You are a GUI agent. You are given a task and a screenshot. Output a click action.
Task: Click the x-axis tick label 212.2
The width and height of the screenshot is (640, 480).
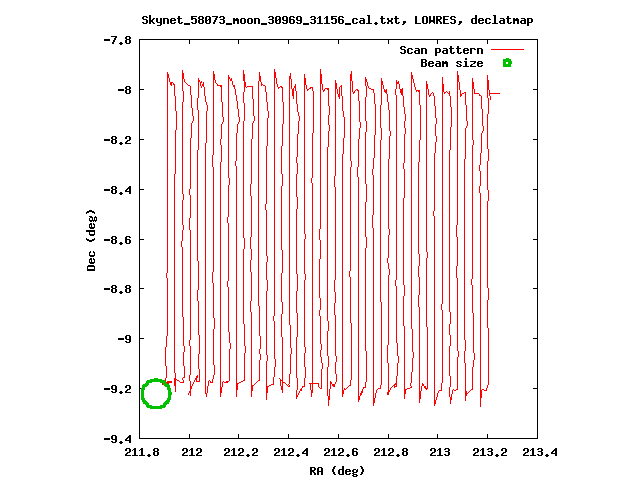pyautogui.click(x=241, y=452)
